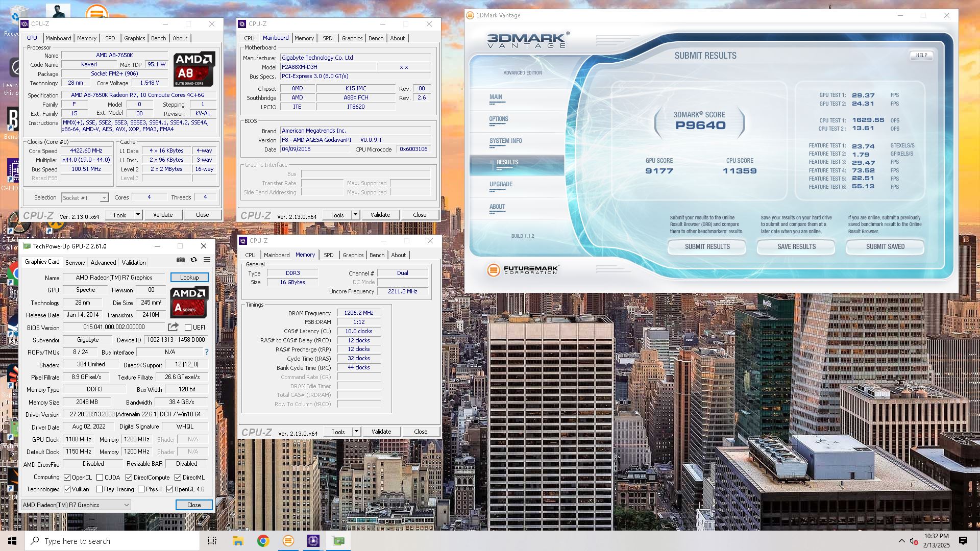The height and width of the screenshot is (551, 980).
Task: Switch to Sensors tab in GPU-Z
Action: [75, 263]
